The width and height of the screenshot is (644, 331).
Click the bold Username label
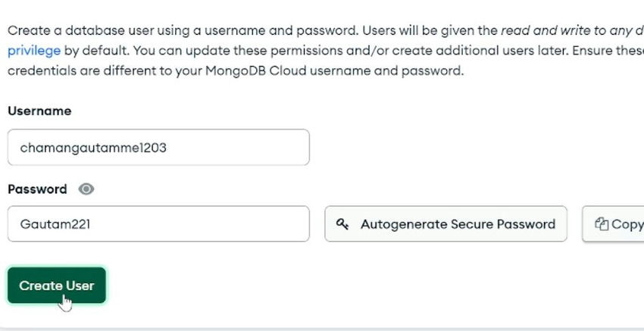click(39, 111)
